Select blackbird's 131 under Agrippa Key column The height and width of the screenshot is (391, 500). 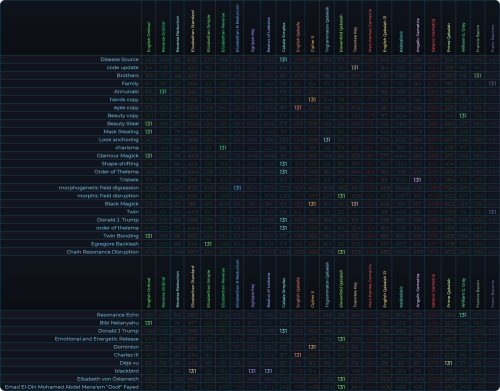pos(252,371)
